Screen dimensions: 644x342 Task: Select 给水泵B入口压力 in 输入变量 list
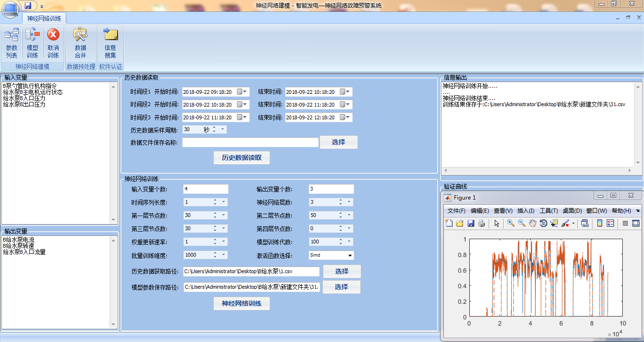coord(24,99)
